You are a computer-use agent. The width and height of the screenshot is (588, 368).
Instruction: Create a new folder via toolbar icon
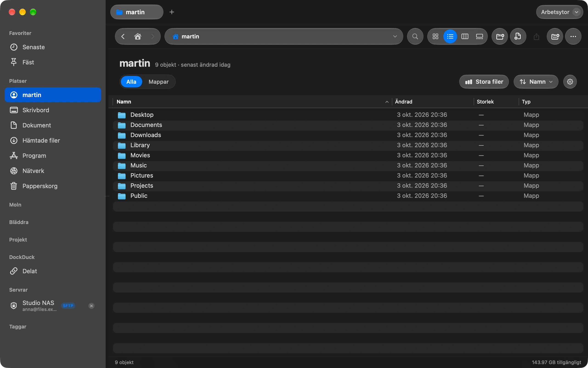coord(500,37)
